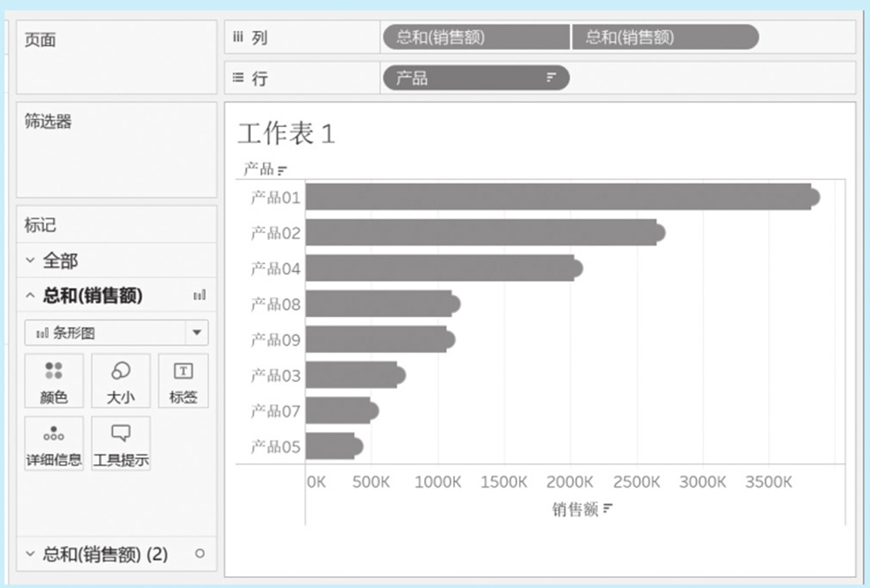
Task: Open the 详细信息 detail mark card
Action: pos(54,443)
